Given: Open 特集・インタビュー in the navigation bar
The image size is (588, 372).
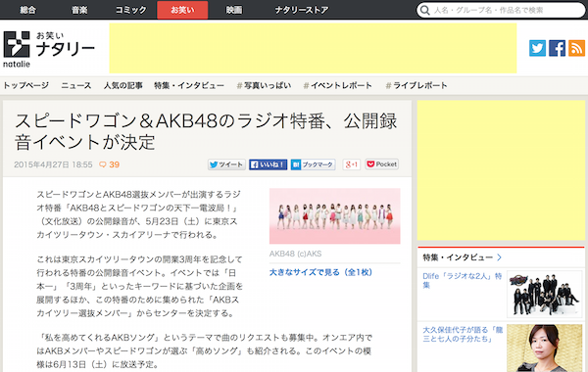Looking at the screenshot, I should tap(189, 85).
